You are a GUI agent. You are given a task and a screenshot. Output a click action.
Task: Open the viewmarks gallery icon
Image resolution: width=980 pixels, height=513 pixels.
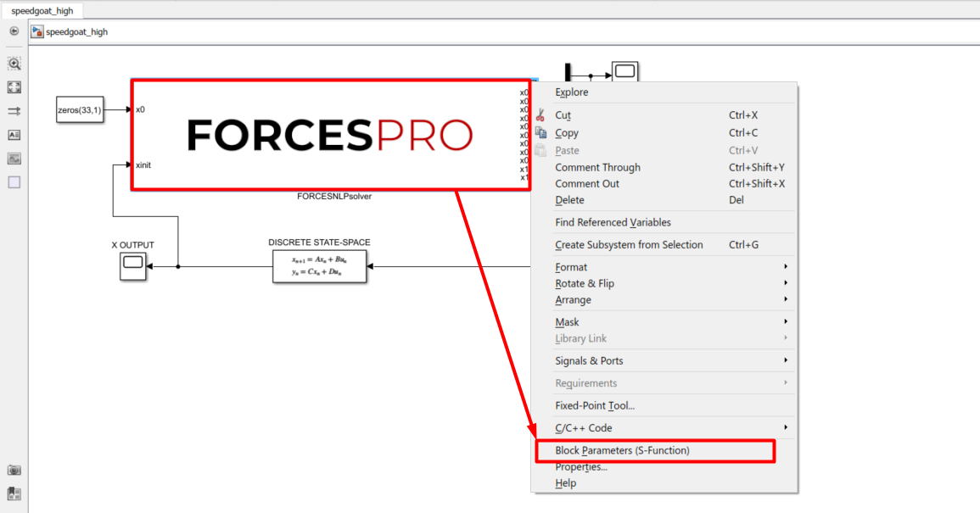pos(14,493)
